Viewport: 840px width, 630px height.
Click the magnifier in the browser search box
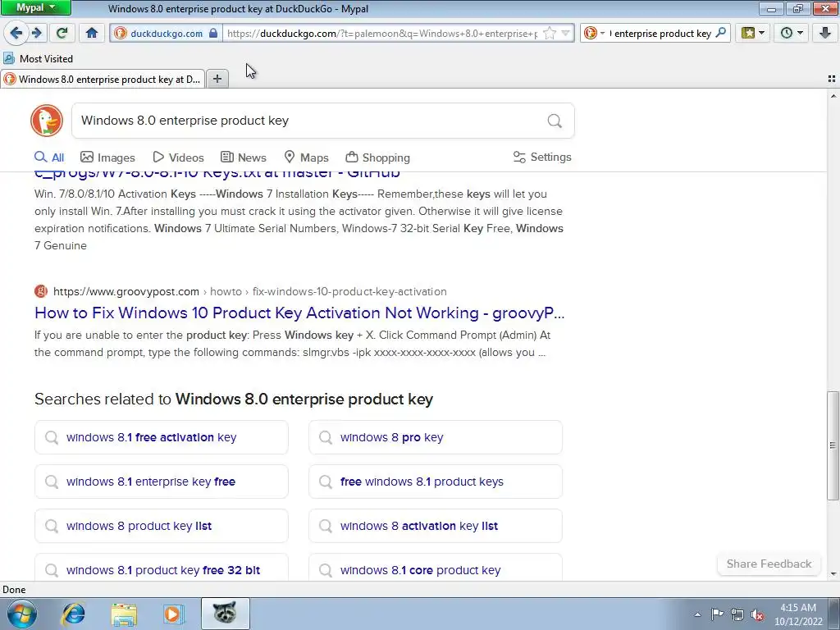coord(721,33)
